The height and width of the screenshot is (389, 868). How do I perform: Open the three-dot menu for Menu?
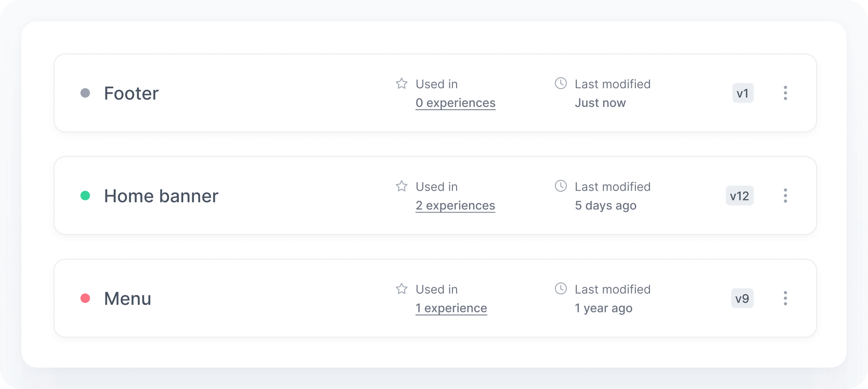click(786, 298)
